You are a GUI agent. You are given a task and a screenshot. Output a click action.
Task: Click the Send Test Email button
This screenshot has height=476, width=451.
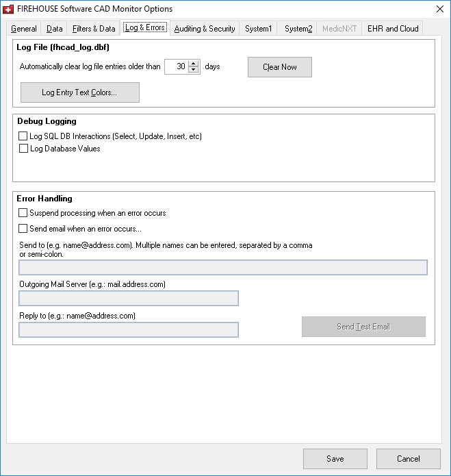click(363, 327)
